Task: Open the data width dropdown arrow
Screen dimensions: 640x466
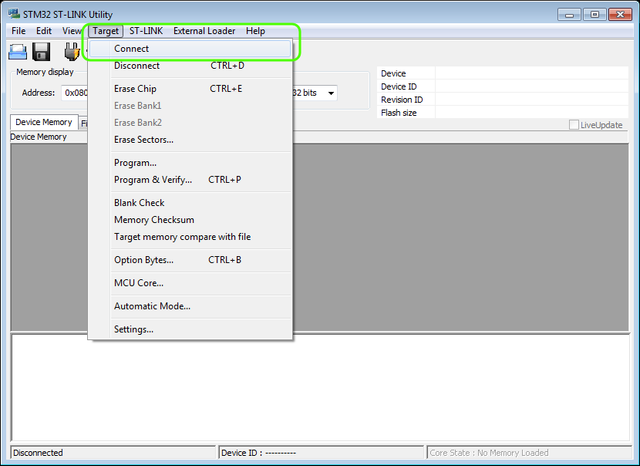Action: (331, 93)
